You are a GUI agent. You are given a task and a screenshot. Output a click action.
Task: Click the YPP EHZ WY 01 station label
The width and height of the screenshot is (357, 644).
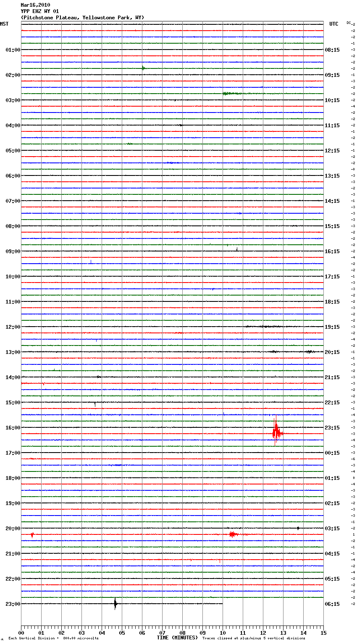[x=40, y=11]
